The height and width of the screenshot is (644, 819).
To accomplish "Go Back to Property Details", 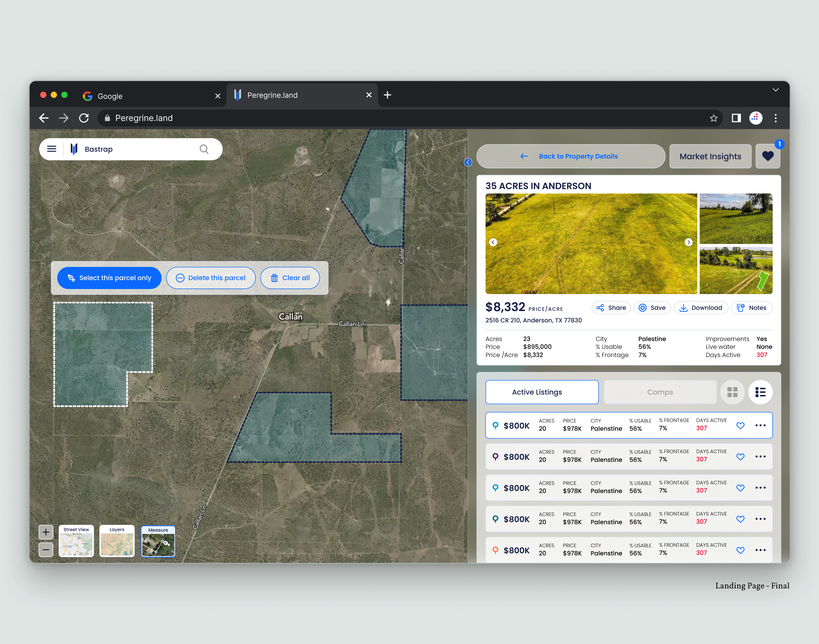I will click(570, 156).
